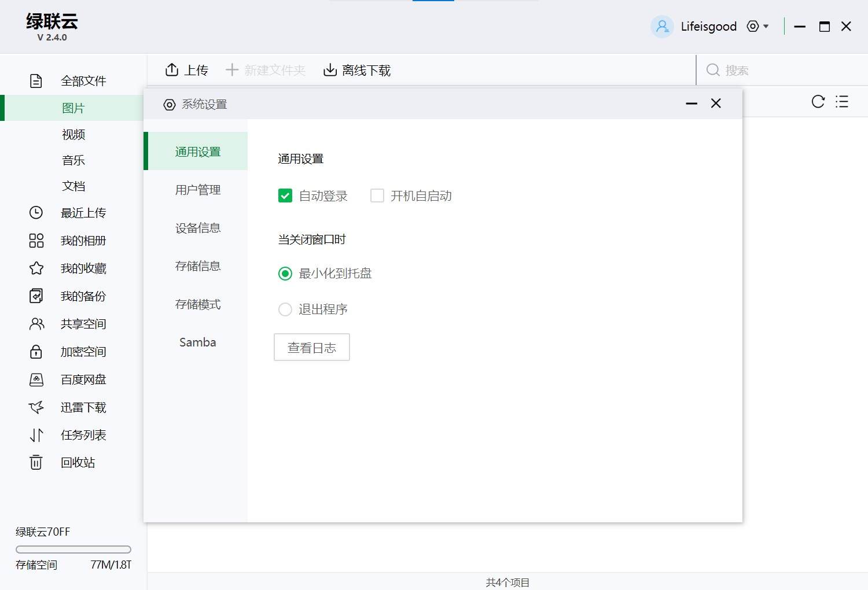Click the upload arrow icon

tap(172, 70)
